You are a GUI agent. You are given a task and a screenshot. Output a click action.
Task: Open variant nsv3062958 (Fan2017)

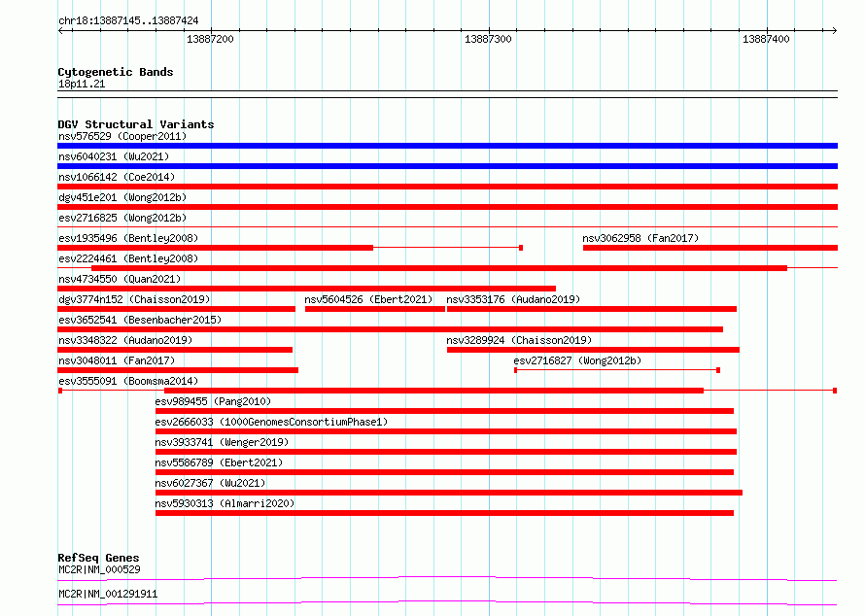point(640,238)
